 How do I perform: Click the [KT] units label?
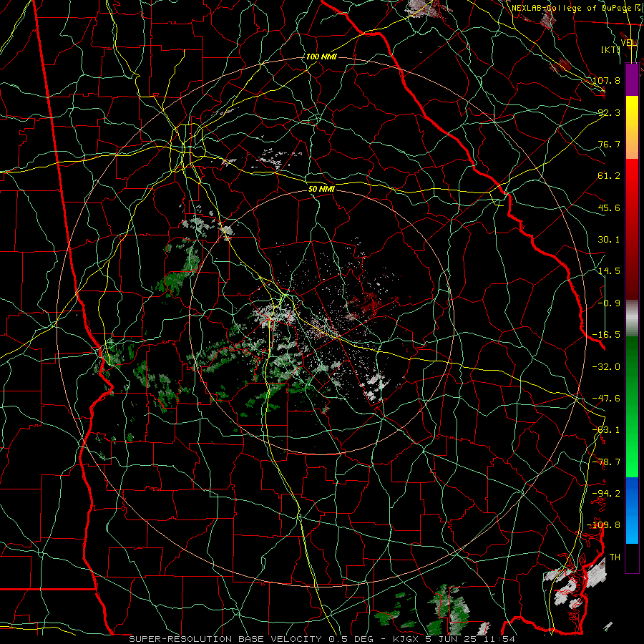[x=611, y=49]
